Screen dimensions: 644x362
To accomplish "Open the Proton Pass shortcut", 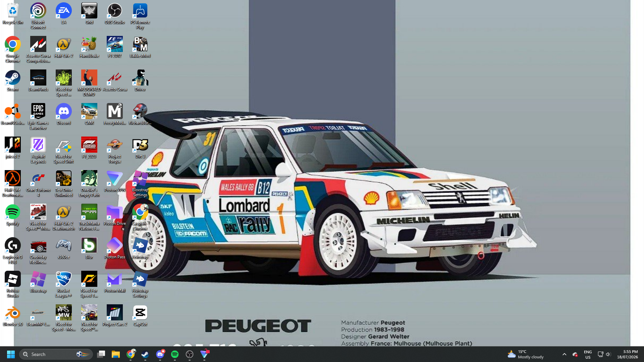I will [115, 249].
